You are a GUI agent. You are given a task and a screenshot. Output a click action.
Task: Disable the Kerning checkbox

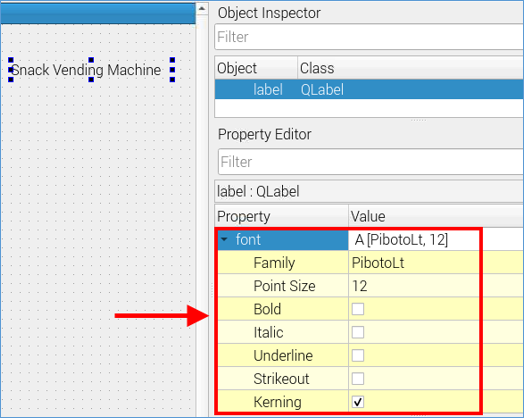[358, 402]
